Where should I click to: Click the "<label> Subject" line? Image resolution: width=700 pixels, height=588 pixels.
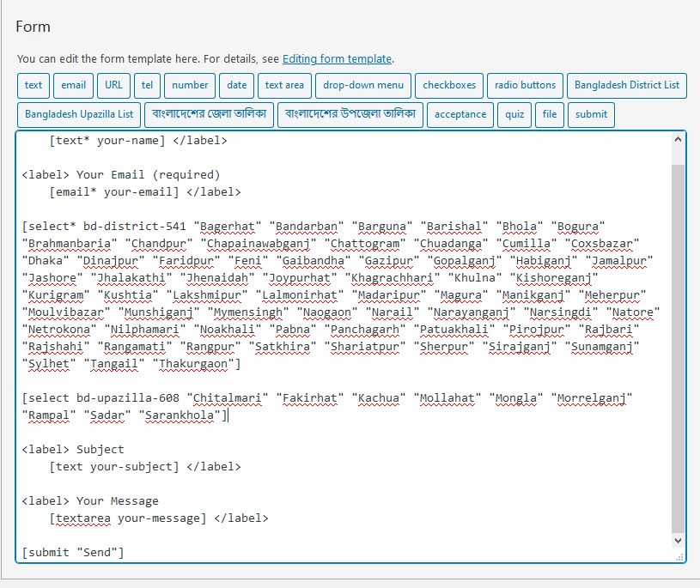coord(73,449)
